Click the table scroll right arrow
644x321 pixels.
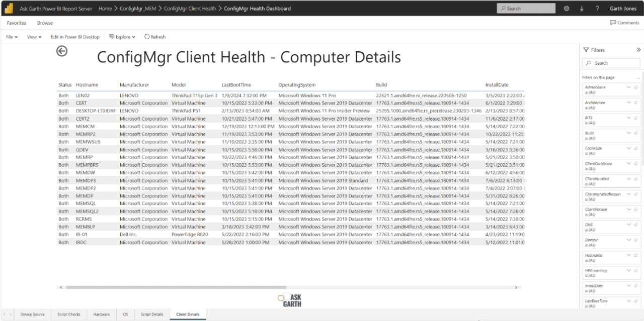pyautogui.click(x=516, y=288)
